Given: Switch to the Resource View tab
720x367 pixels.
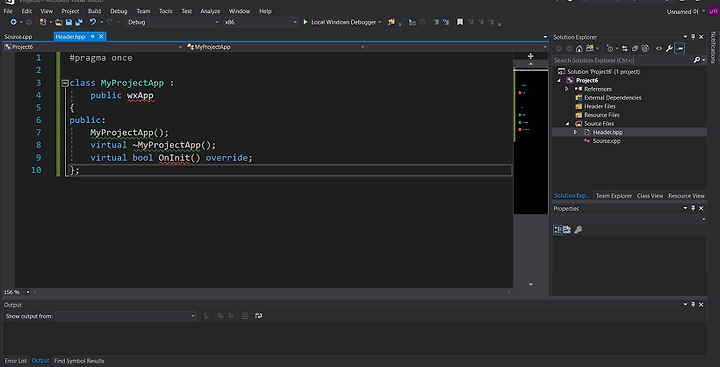Looking at the screenshot, I should (686, 196).
